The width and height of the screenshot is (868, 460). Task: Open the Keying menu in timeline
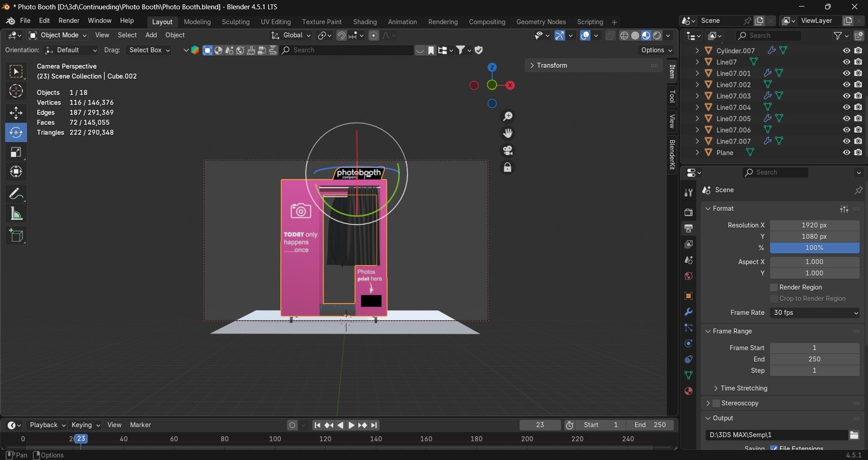(85, 425)
